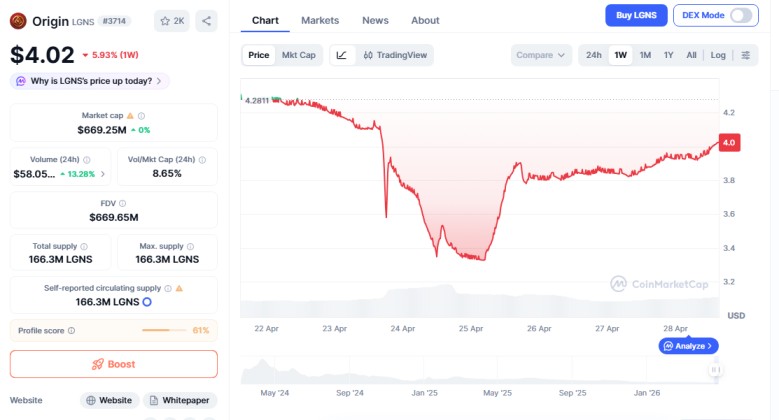Open chart settings sliders icon

point(746,55)
